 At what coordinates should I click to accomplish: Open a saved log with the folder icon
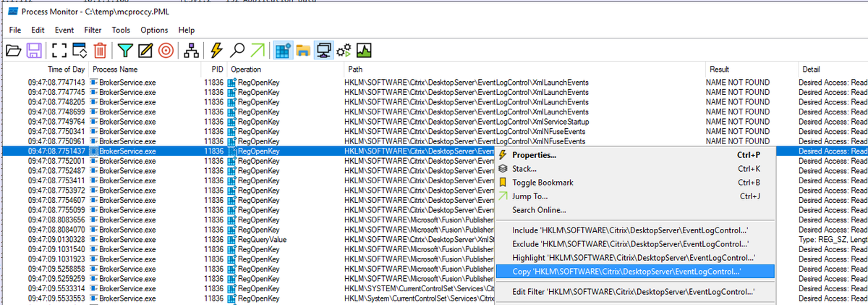(x=13, y=50)
